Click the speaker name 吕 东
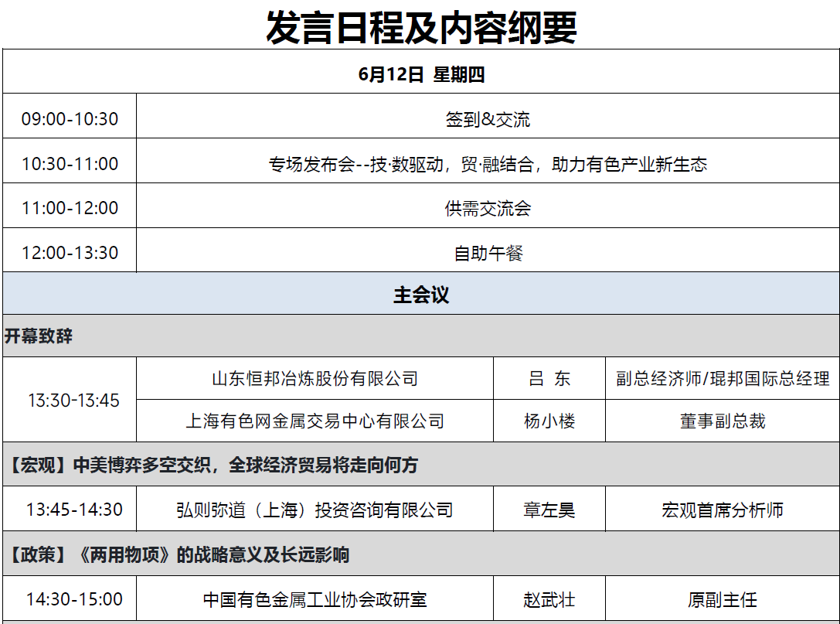The image size is (840, 624). pos(549,378)
